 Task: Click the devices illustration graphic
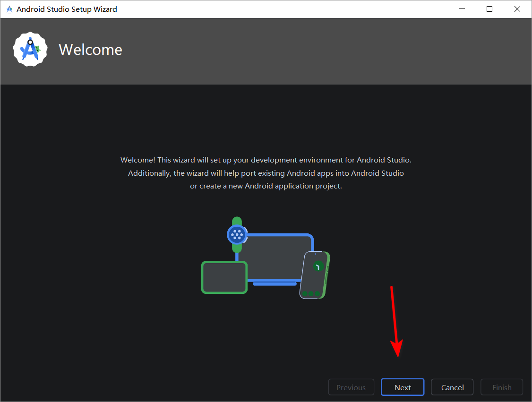(x=266, y=258)
